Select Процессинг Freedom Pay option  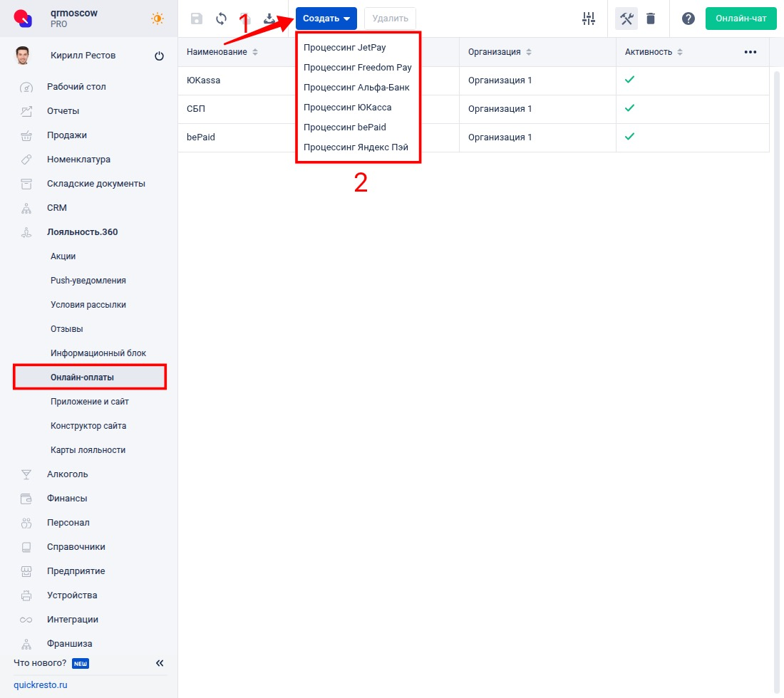click(x=358, y=68)
